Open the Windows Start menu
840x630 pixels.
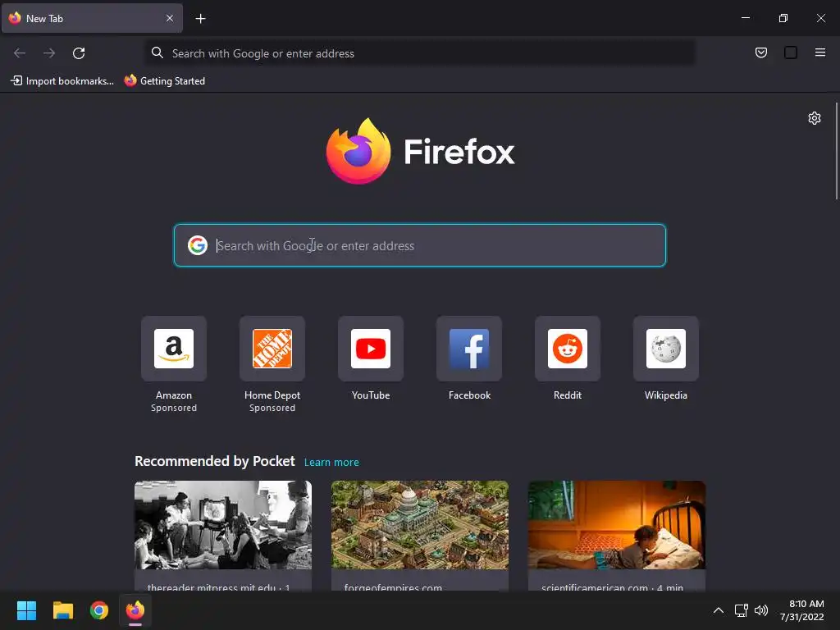click(x=26, y=610)
